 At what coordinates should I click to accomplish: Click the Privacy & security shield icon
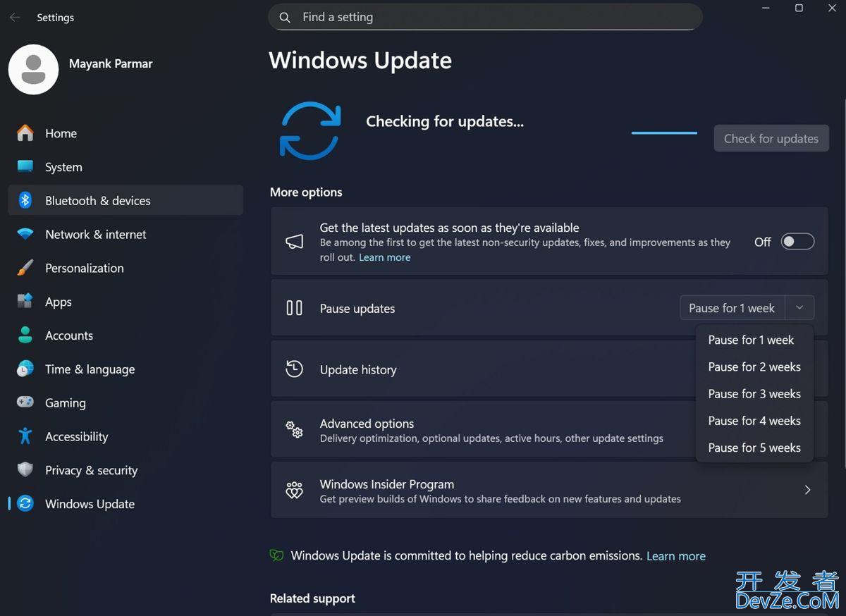25,470
